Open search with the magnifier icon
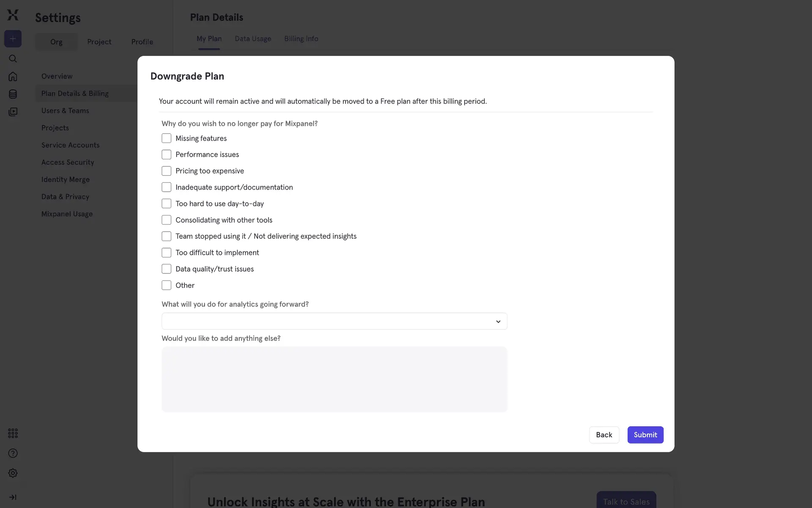Screen dimensions: 812x508 pos(13,58)
